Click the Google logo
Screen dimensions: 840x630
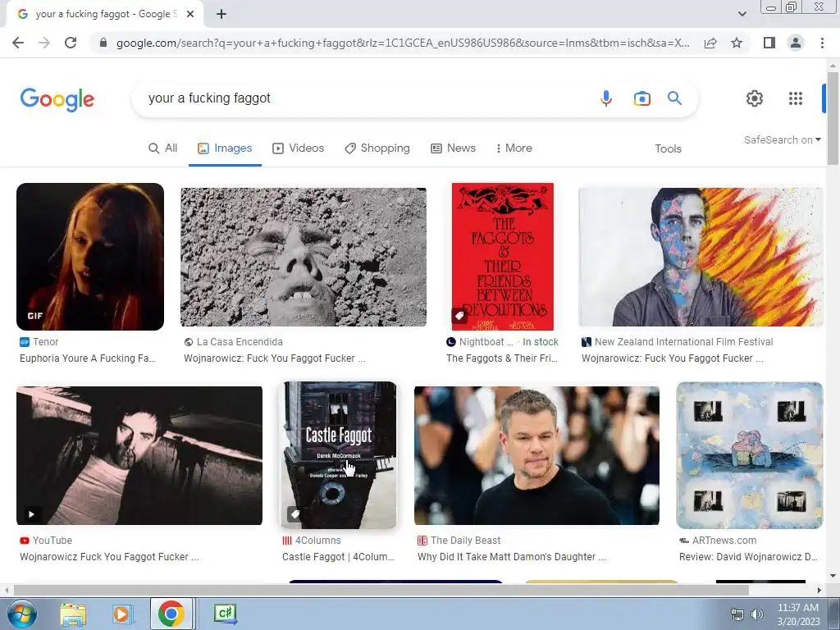coord(57,99)
